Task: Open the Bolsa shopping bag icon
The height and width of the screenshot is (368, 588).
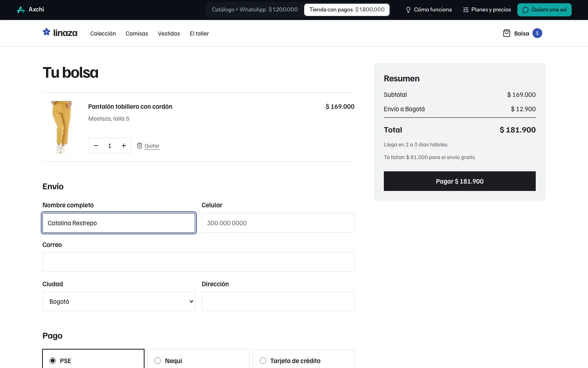Action: click(x=507, y=34)
